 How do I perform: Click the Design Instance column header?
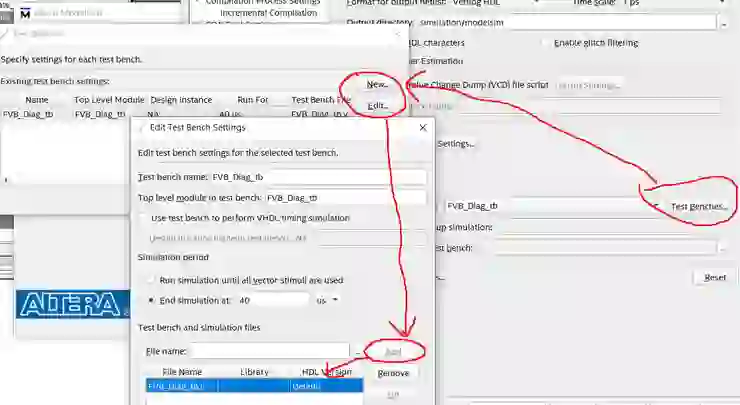[181, 100]
